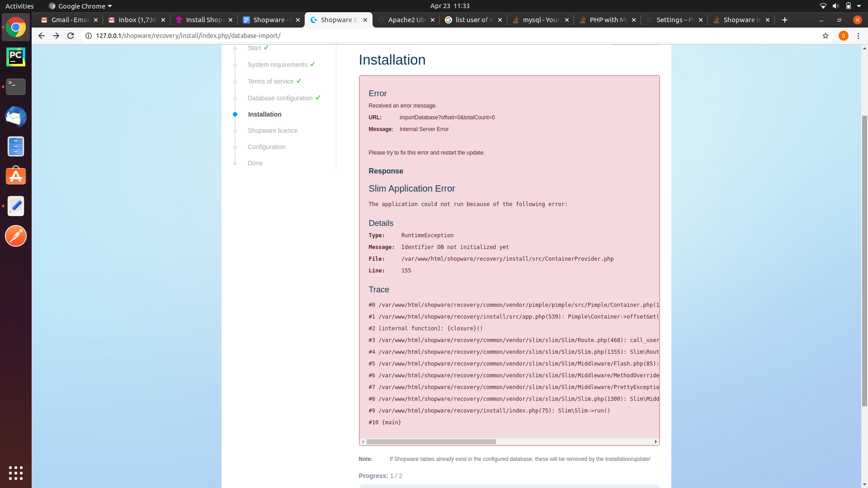Open the clock and calendar panel
Viewport: 868px width, 488px height.
pyautogui.click(x=450, y=6)
